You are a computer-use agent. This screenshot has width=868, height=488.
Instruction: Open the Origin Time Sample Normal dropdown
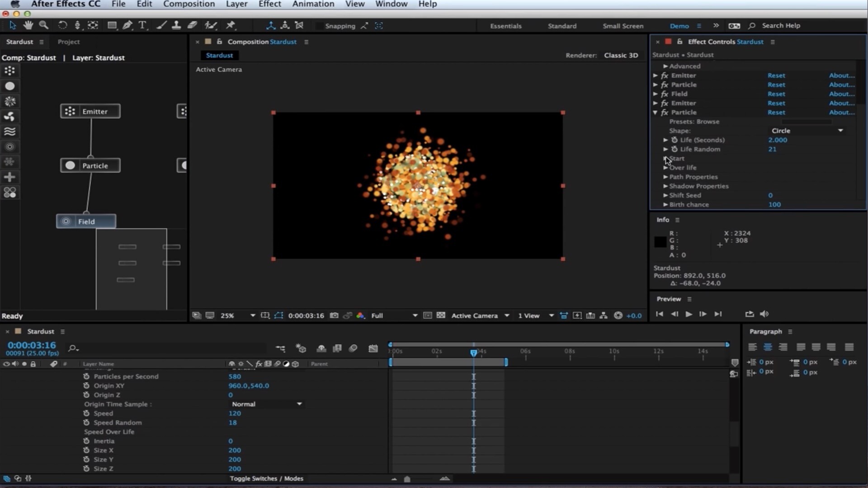tap(266, 404)
